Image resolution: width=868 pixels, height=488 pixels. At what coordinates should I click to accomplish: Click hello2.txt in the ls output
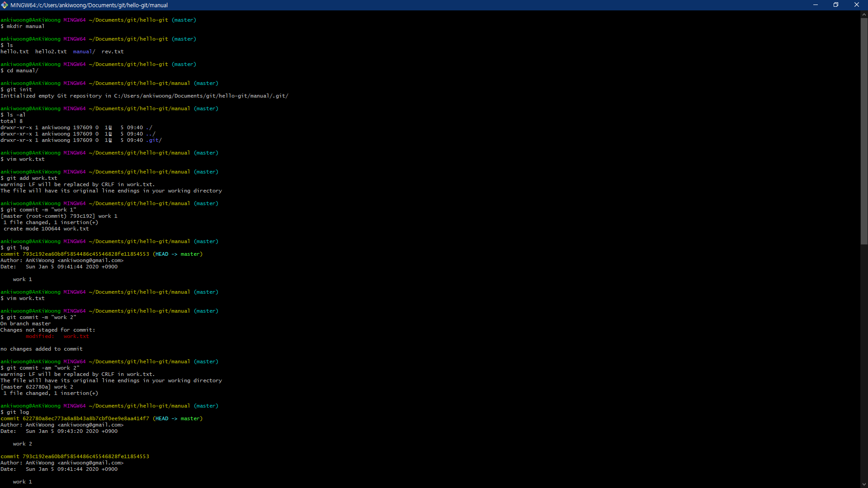pos(51,52)
